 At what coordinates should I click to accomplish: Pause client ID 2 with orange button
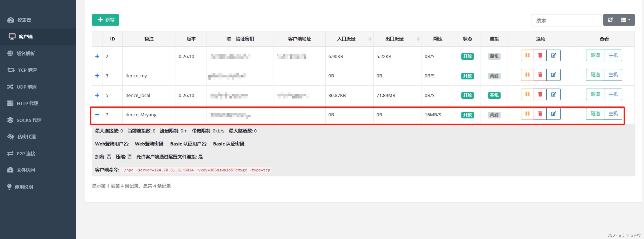[x=527, y=55]
